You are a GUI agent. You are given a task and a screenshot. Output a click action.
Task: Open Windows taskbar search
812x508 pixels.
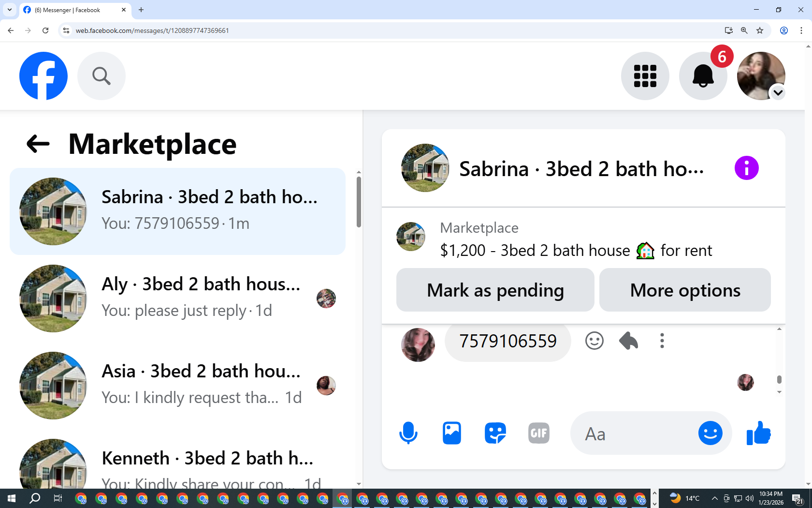click(35, 498)
